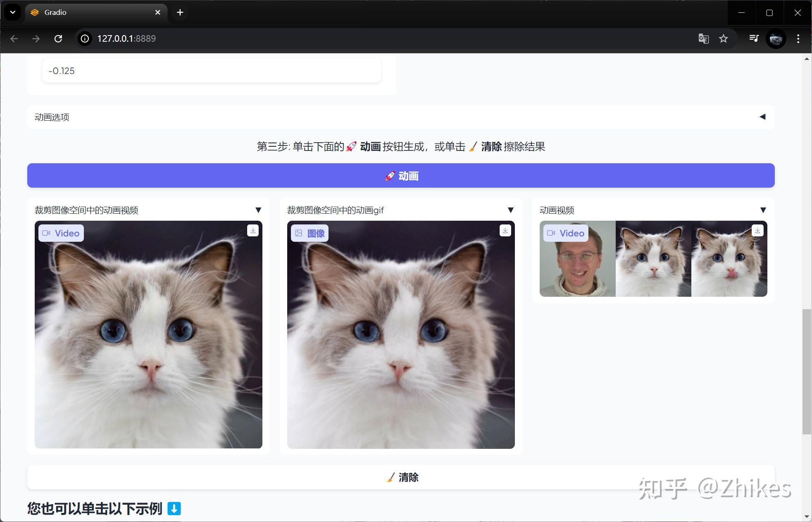The width and height of the screenshot is (812, 522).
Task: Click the 动画 generate button
Action: coord(401,176)
